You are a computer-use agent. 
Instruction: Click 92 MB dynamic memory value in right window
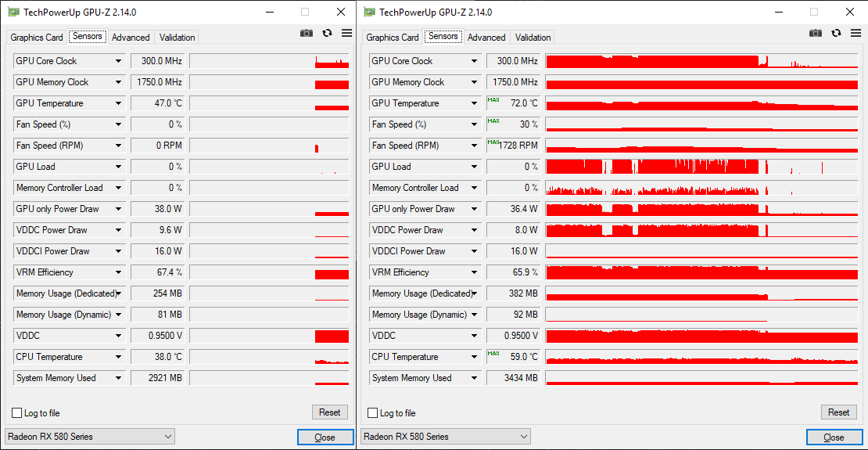click(x=513, y=315)
